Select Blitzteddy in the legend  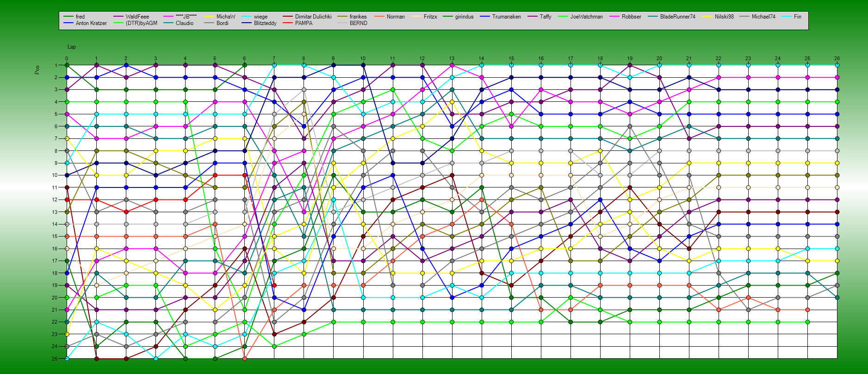pos(265,23)
